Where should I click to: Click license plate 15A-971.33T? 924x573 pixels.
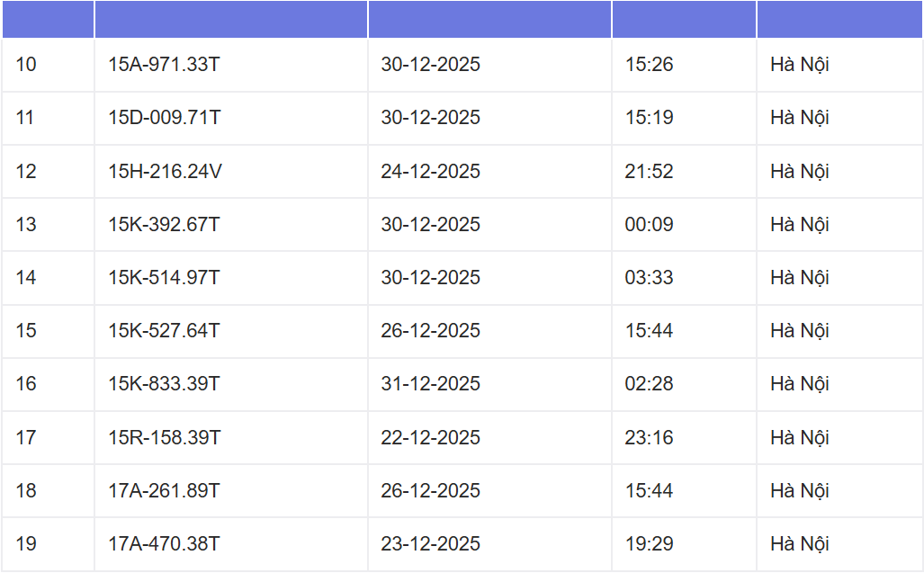pyautogui.click(x=165, y=65)
